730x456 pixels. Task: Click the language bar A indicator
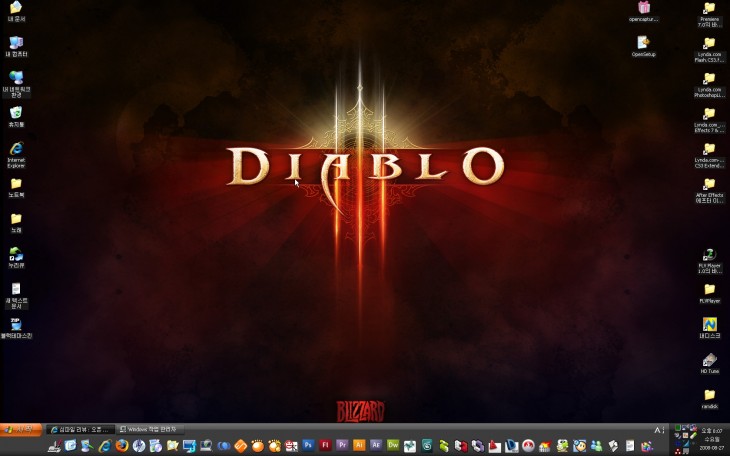(658, 429)
